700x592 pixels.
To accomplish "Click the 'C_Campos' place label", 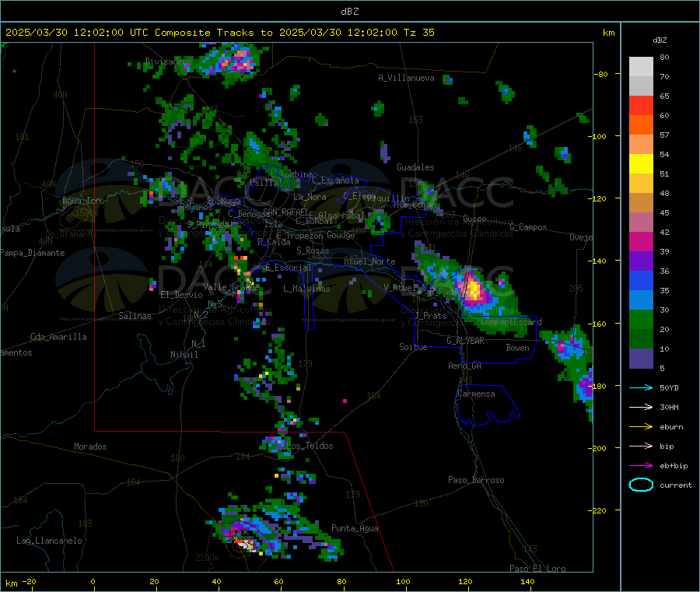I will [x=528, y=227].
